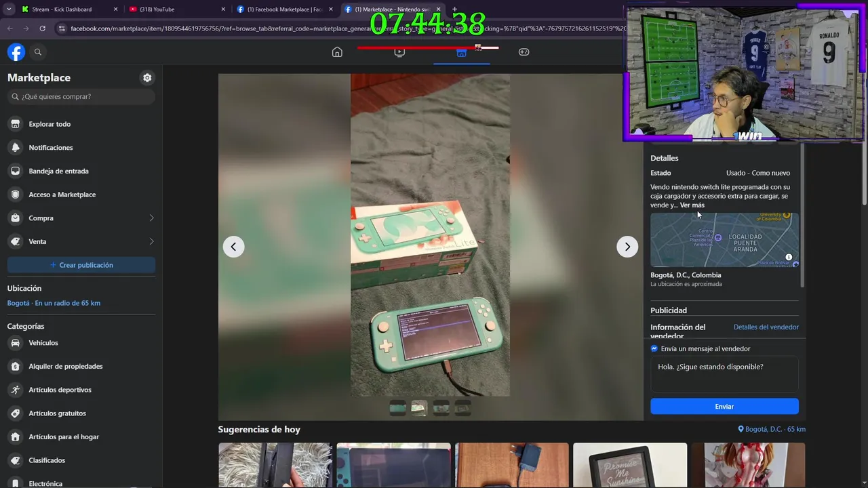
Task: Select third listing photo thumbnail
Action: (x=441, y=408)
